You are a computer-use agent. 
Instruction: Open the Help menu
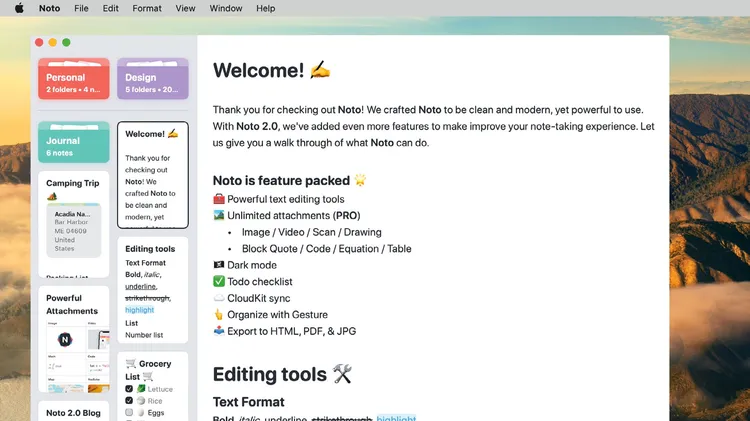[265, 8]
